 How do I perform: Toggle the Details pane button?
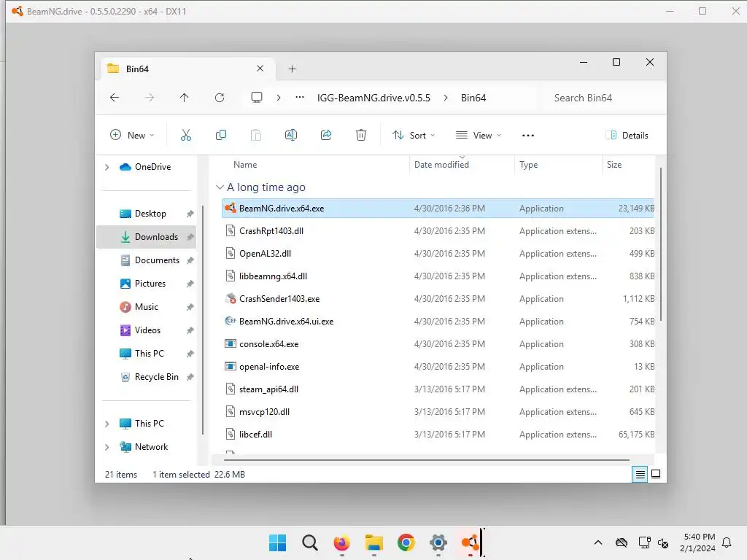point(627,135)
